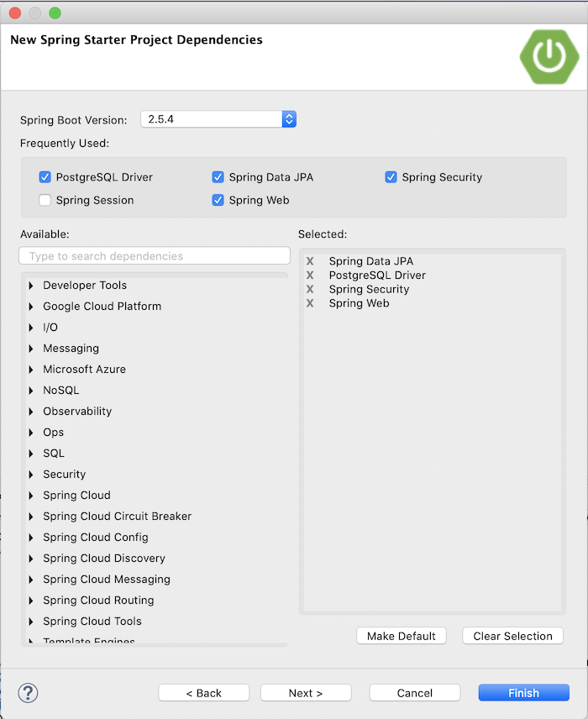Uncheck the PostgreSQL Driver checkbox
This screenshot has width=588, height=719.
point(45,177)
